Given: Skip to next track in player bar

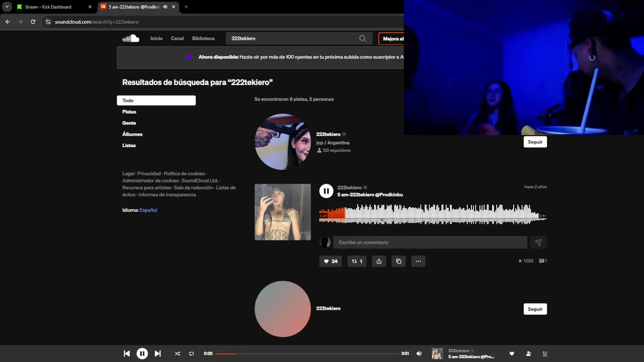Looking at the screenshot, I should (157, 353).
